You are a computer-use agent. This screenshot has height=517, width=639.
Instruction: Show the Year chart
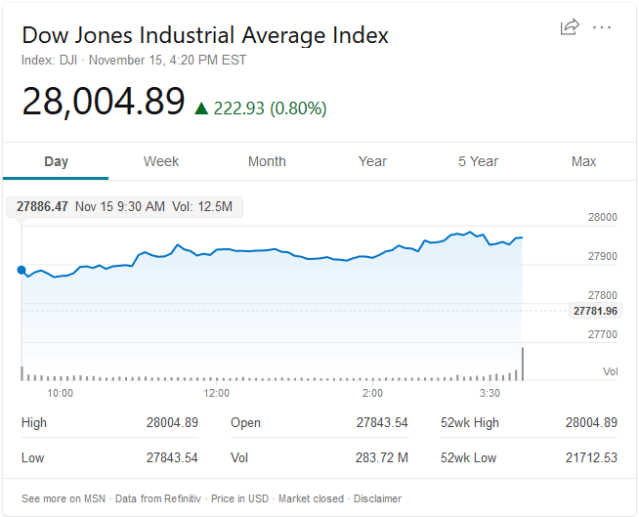click(373, 161)
